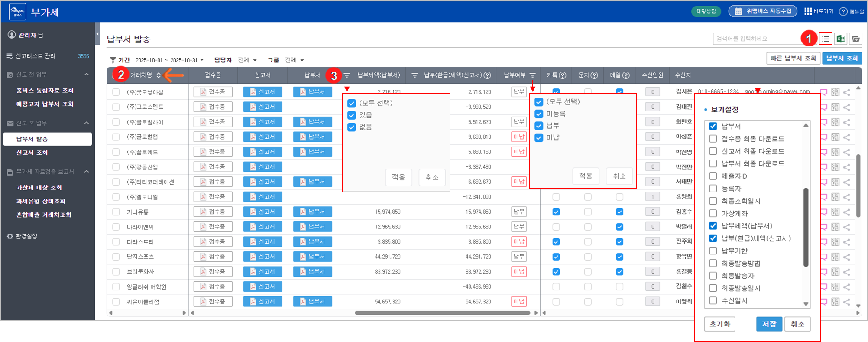Click the Hometax logo in the header
868x342 pixels.
17,12
